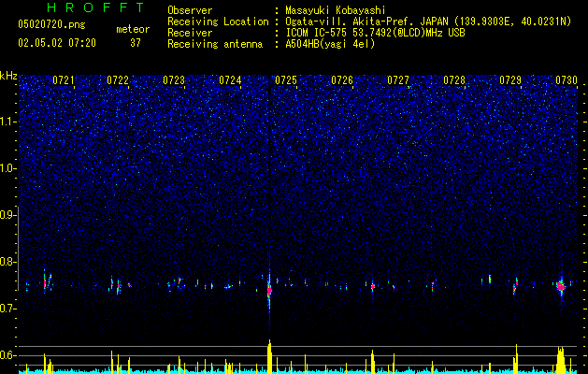Click the Receiver label
The image size is (588, 374).
click(x=190, y=33)
